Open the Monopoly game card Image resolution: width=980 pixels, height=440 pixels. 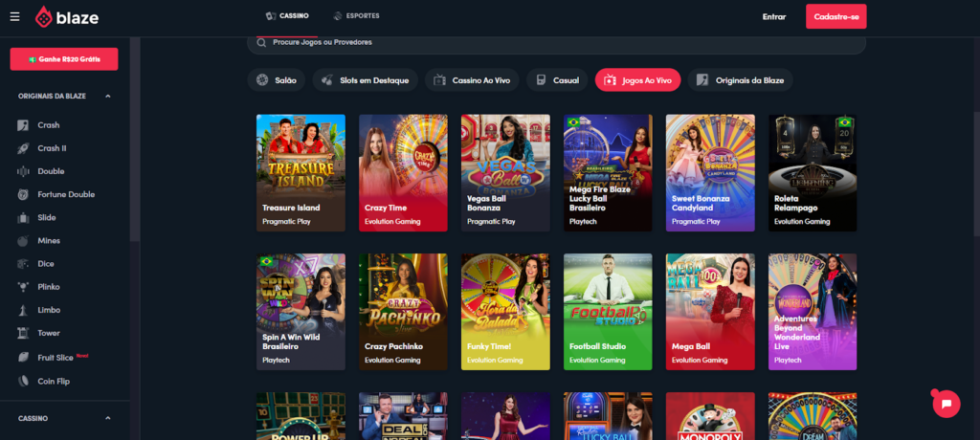[x=710, y=416]
